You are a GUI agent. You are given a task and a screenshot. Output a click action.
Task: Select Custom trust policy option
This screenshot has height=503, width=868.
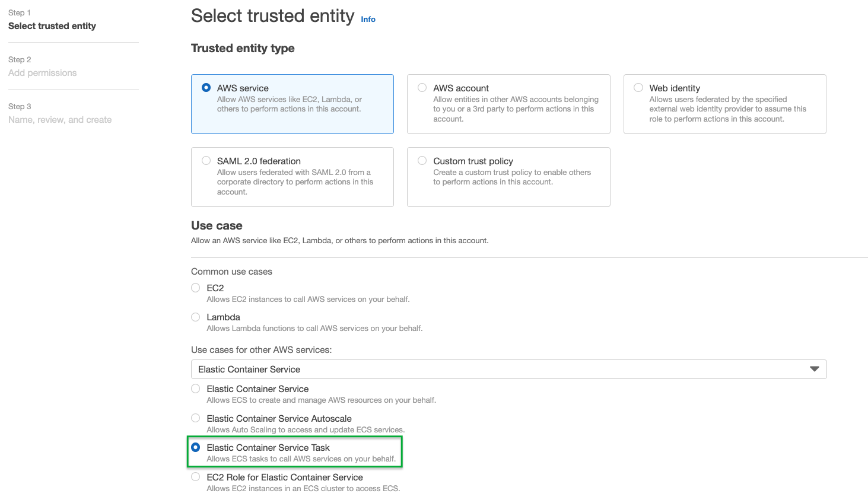click(x=422, y=161)
